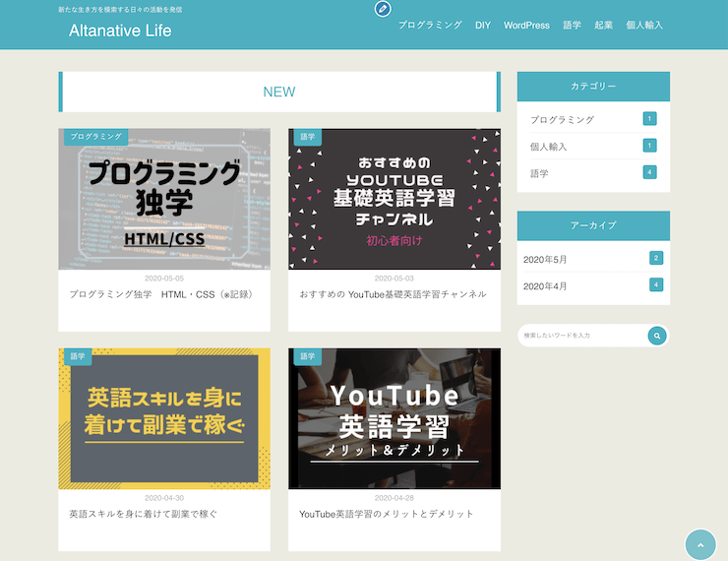728x561 pixels.
Task: Click the scroll-to-top arrow button
Action: 700,544
